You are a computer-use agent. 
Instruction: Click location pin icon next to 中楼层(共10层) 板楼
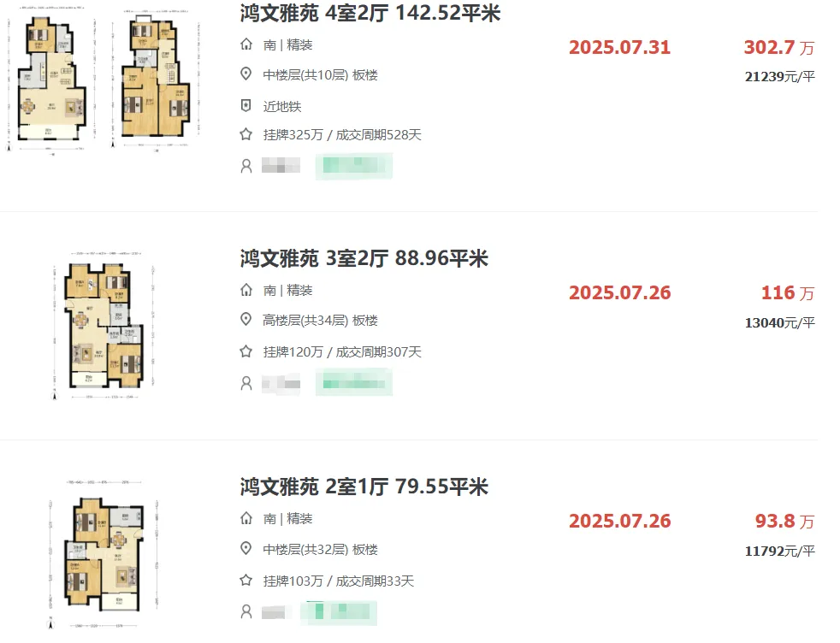pos(245,74)
